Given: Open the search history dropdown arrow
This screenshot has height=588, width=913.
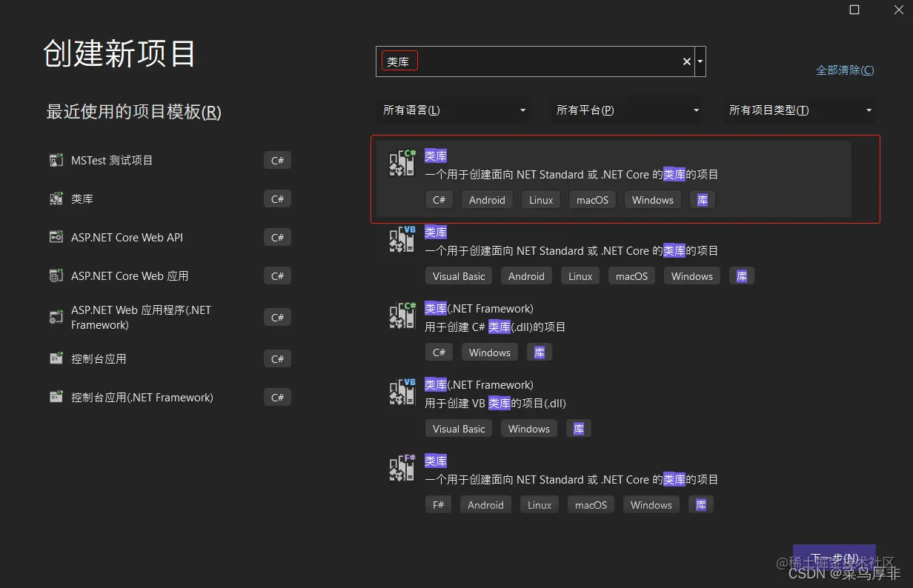Looking at the screenshot, I should point(699,61).
